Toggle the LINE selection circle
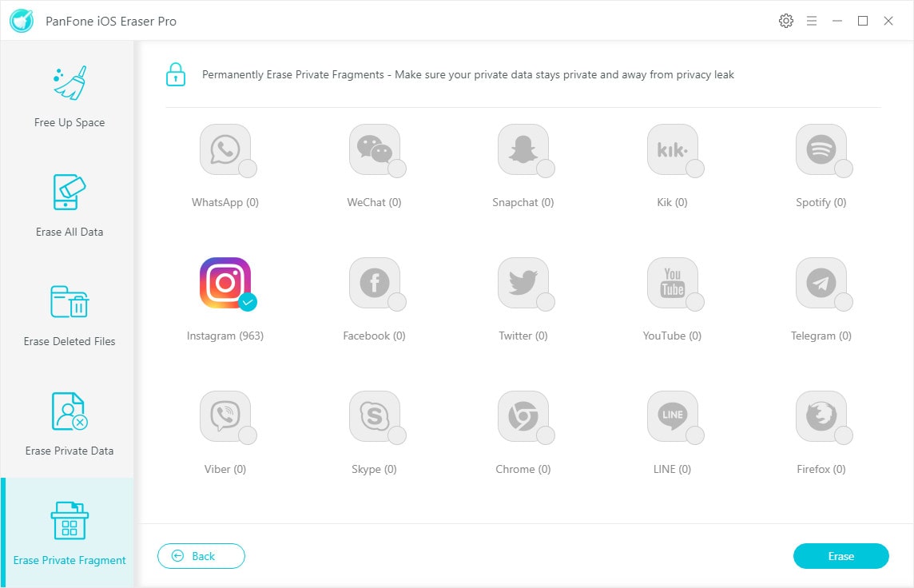This screenshot has width=914, height=588. pyautogui.click(x=695, y=435)
